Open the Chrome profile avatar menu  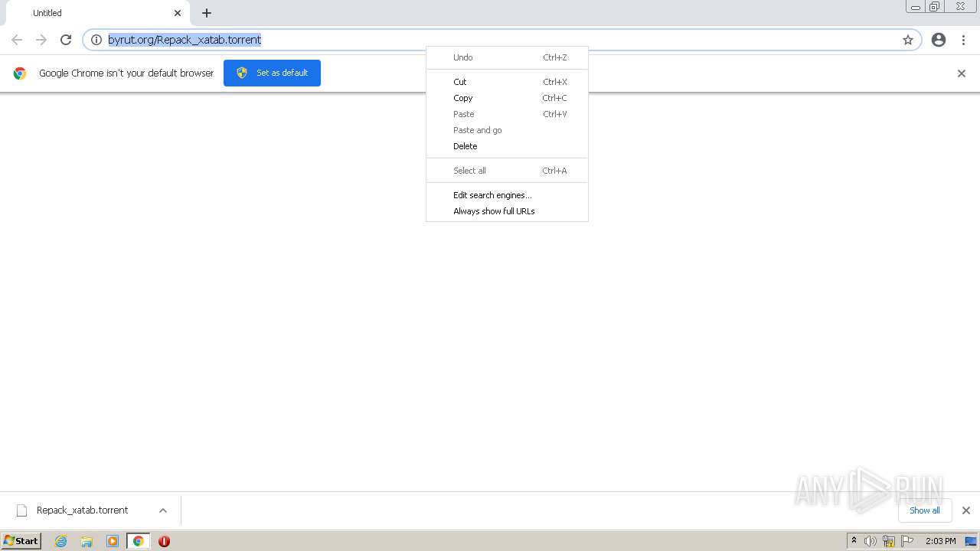(939, 40)
